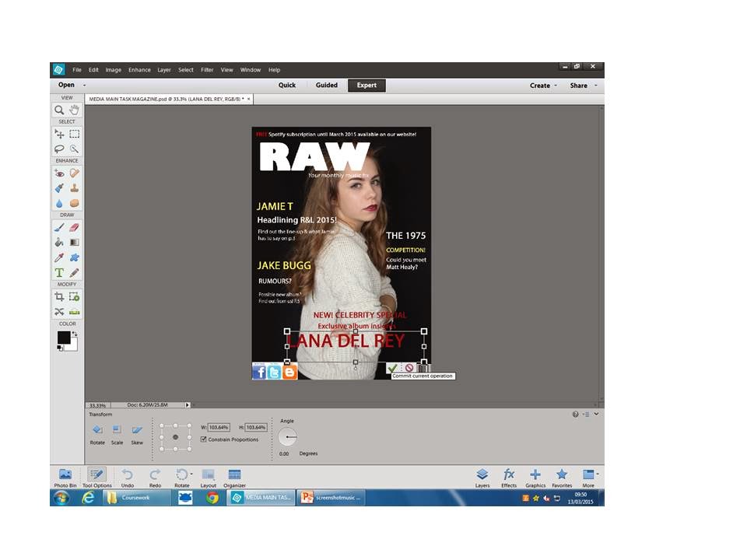Select the Move tool
747x560 pixels.
(x=59, y=134)
